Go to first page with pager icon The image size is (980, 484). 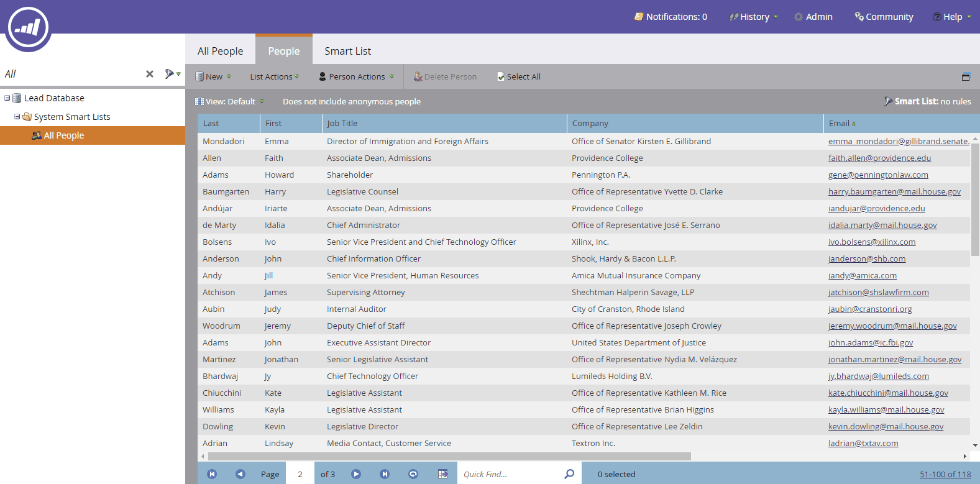(212, 474)
